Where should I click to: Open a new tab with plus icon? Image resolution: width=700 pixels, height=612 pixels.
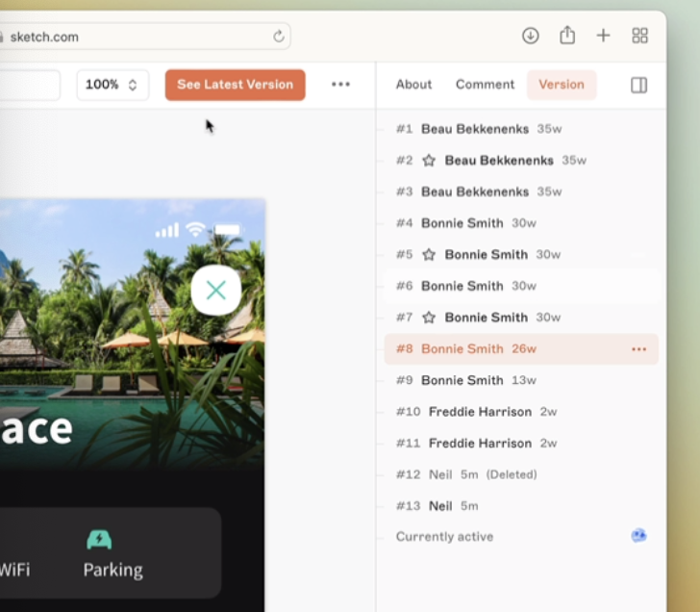click(x=603, y=36)
